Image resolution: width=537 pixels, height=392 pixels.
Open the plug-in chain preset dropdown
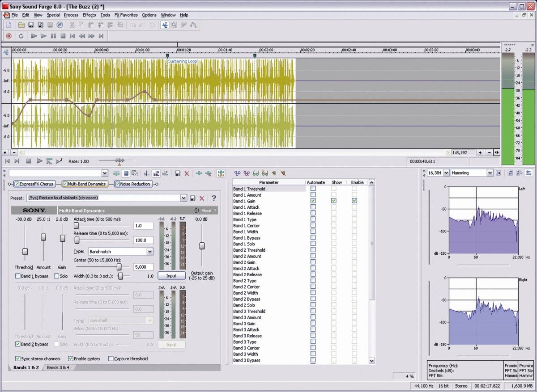[105, 173]
